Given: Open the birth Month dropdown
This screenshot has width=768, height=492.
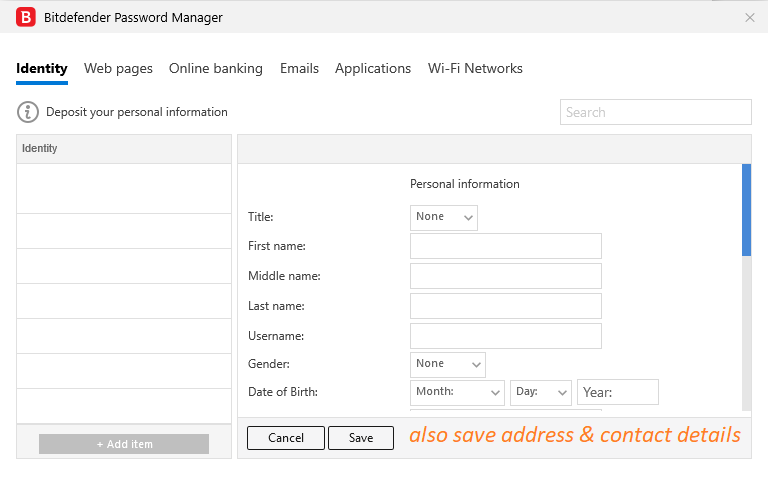Looking at the screenshot, I should point(457,392).
